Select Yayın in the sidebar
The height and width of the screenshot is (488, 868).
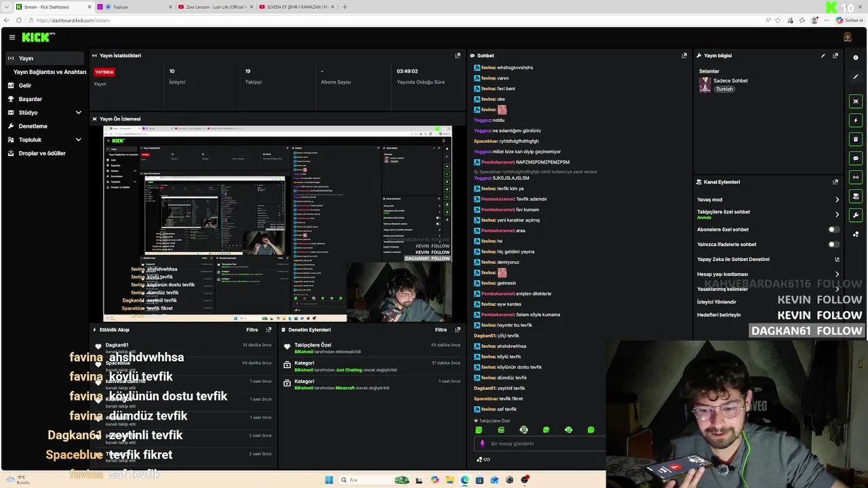point(46,58)
